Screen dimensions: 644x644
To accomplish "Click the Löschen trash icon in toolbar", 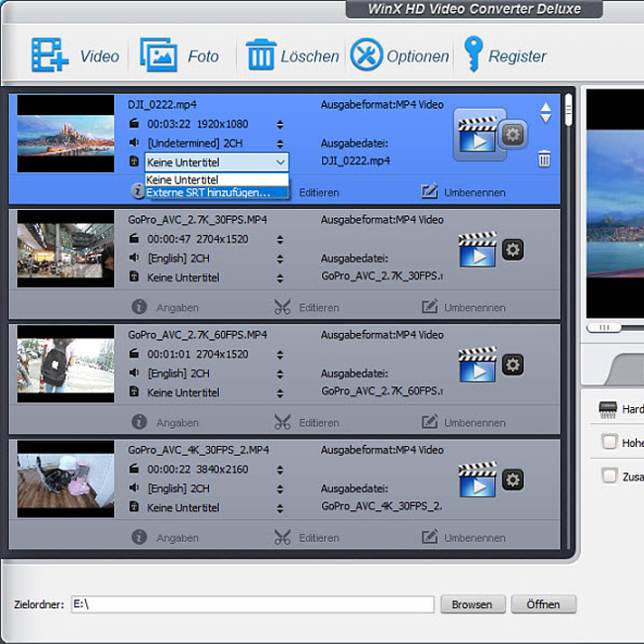I will (261, 54).
